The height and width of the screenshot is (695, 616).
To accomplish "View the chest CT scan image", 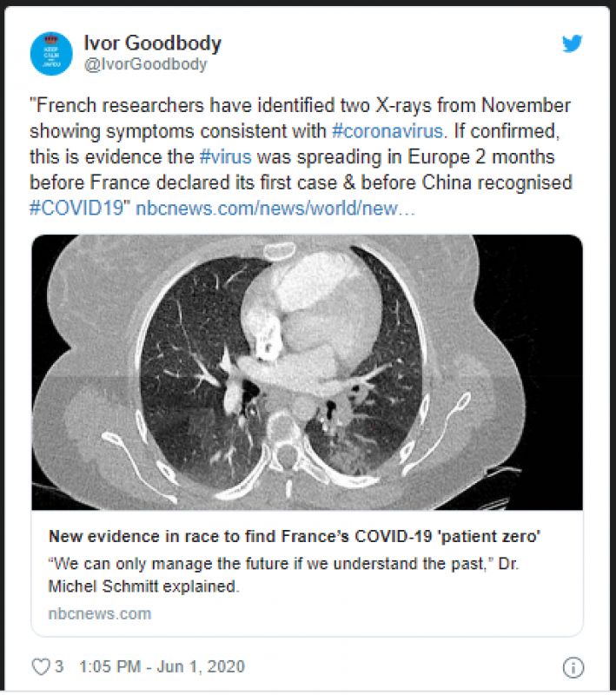I will [307, 372].
